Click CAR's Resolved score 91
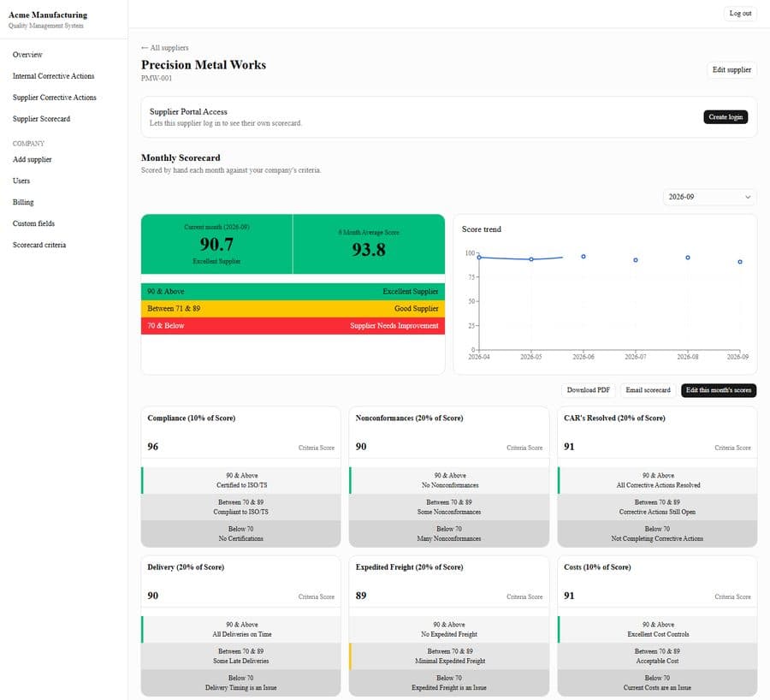Viewport: 770px width, 700px height. click(569, 447)
